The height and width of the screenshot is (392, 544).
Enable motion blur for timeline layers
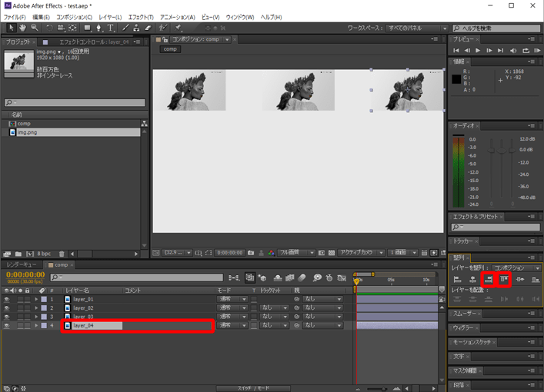302,277
